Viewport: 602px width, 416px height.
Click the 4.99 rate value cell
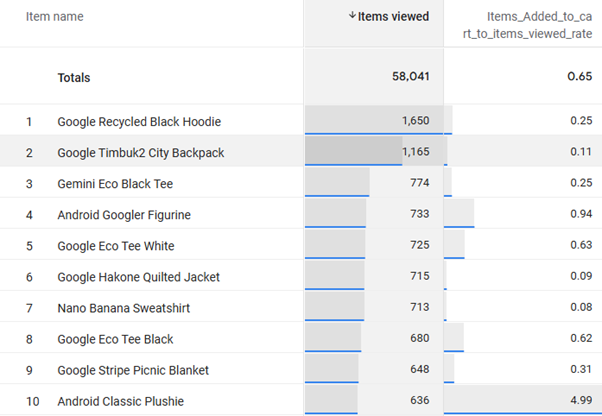(576, 401)
